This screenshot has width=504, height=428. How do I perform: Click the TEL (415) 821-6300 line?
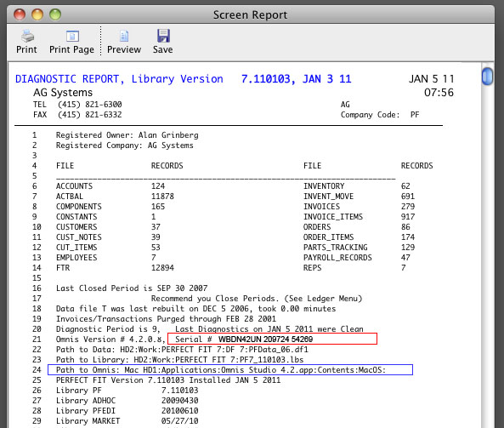click(x=77, y=105)
